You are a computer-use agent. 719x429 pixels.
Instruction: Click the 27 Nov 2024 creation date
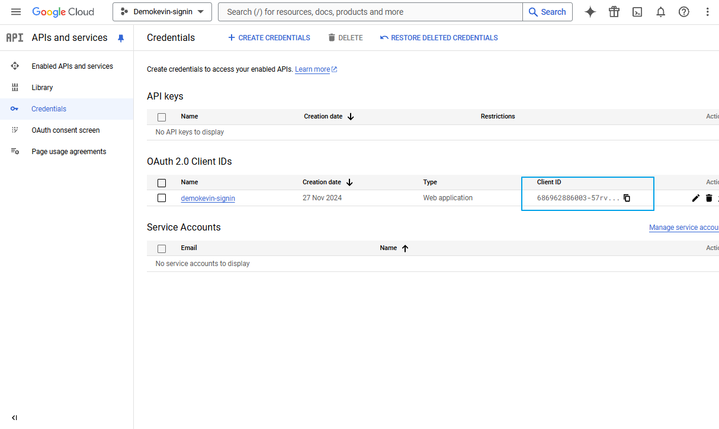[322, 198]
